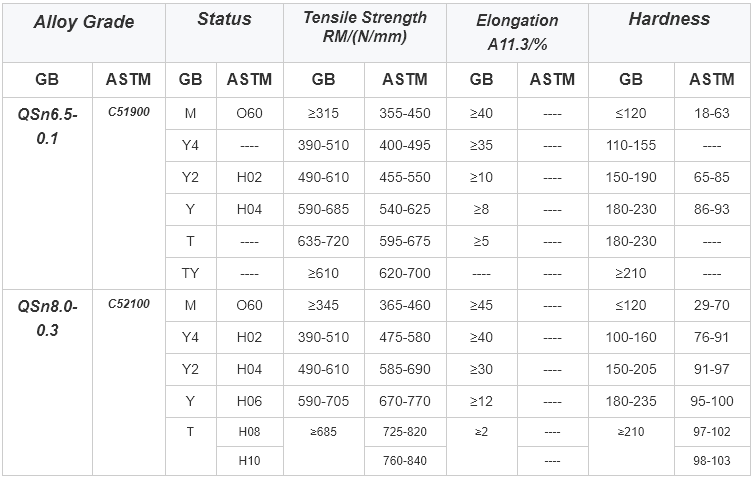The width and height of the screenshot is (752, 478).
Task: Select the QSn8.0-0.3 alloy grade cell
Action: pyautogui.click(x=47, y=382)
